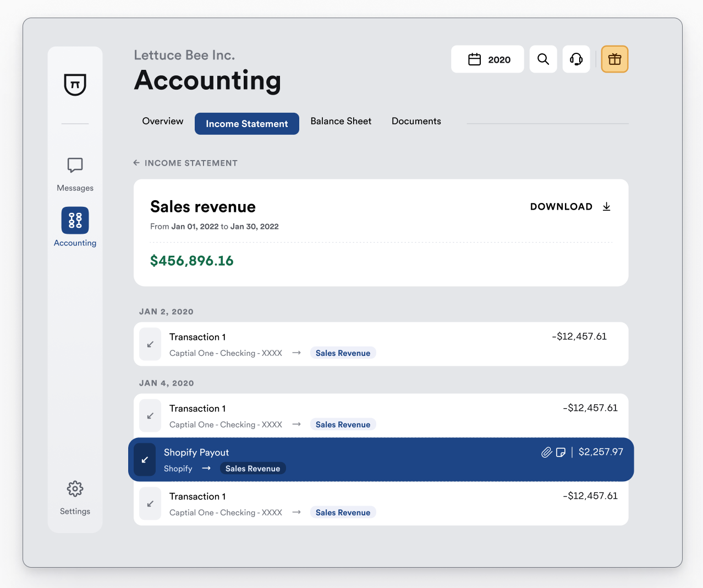The image size is (703, 588).
Task: Open the search tool
Action: point(543,59)
